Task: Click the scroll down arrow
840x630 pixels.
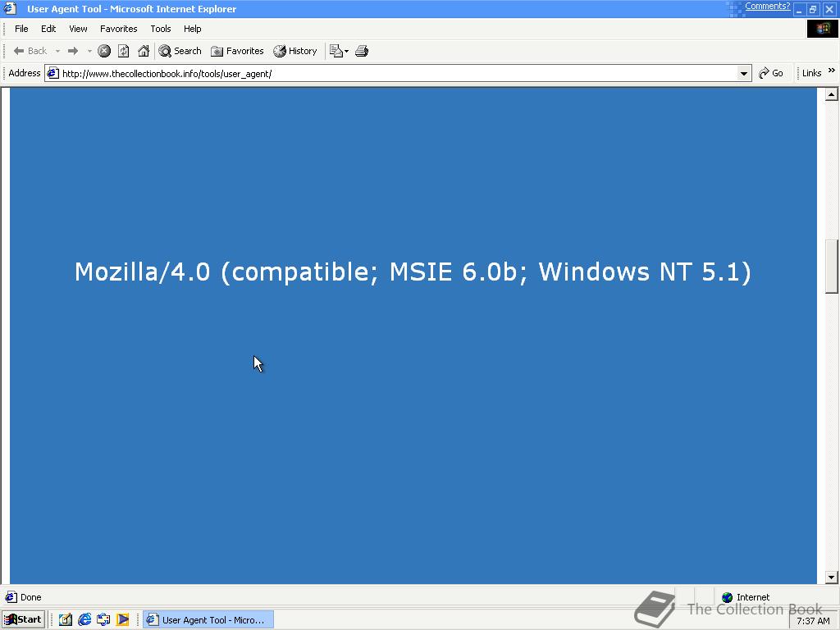Action: (x=832, y=577)
